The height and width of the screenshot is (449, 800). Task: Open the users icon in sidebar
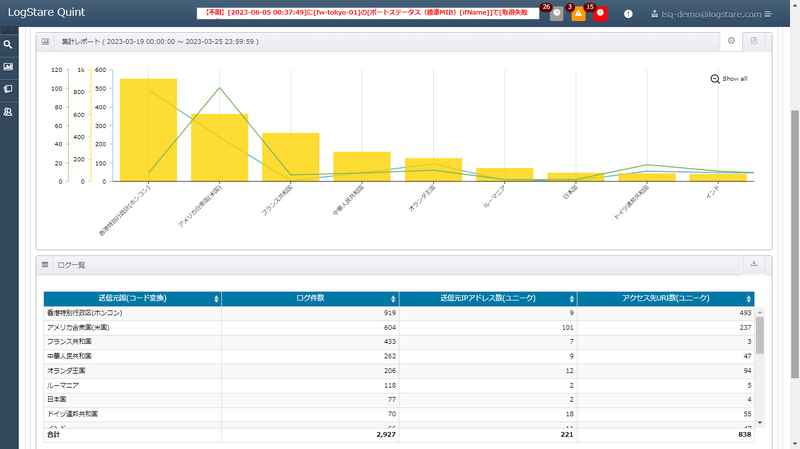click(8, 112)
